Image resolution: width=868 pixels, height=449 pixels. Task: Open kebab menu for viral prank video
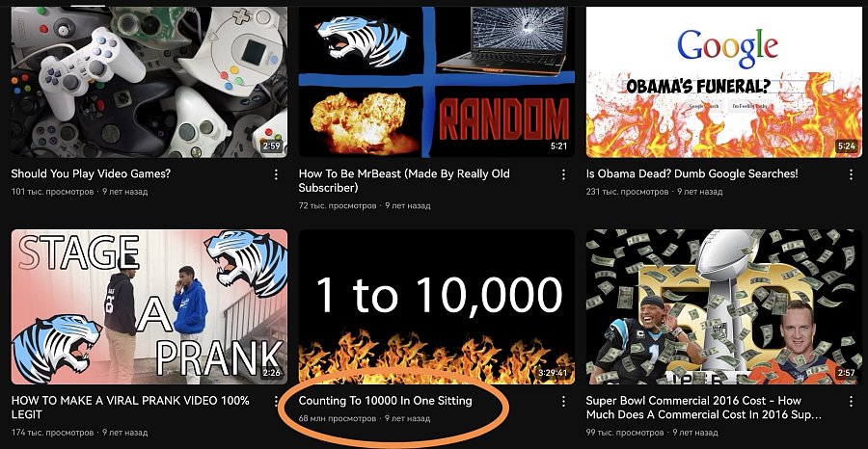276,402
